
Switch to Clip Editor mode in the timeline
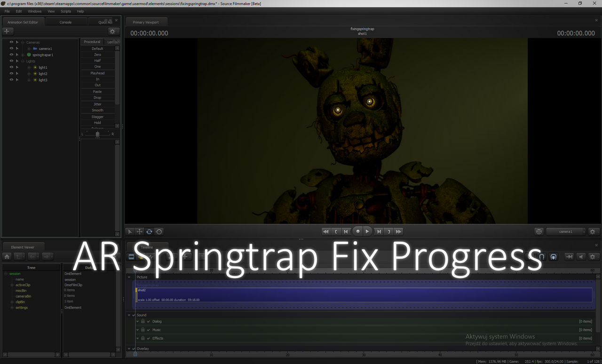pyautogui.click(x=132, y=257)
